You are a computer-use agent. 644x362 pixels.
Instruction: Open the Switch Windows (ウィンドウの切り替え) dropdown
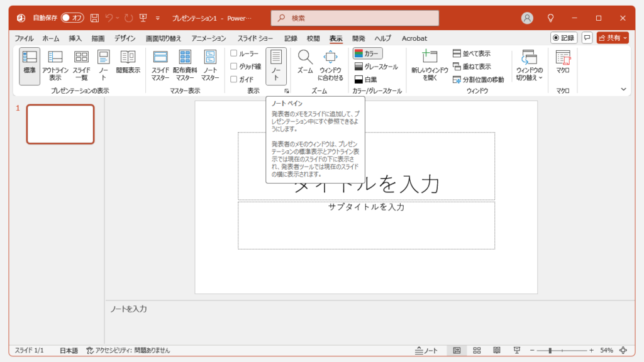click(x=529, y=66)
